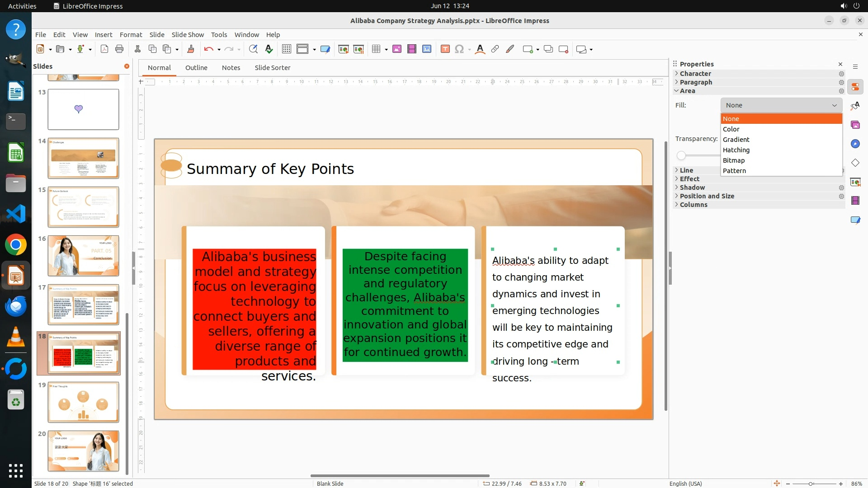This screenshot has height=488, width=868.
Task: Open the Slide Show menu
Action: click(188, 35)
